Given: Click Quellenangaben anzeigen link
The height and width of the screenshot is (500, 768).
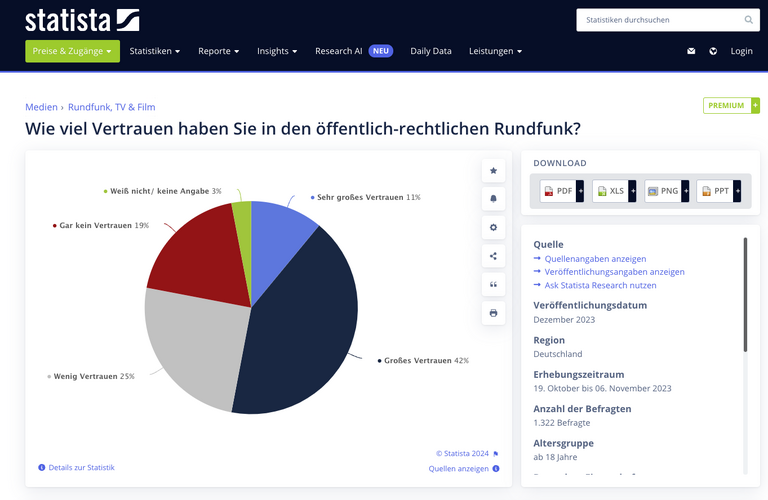Looking at the screenshot, I should (x=595, y=259).
